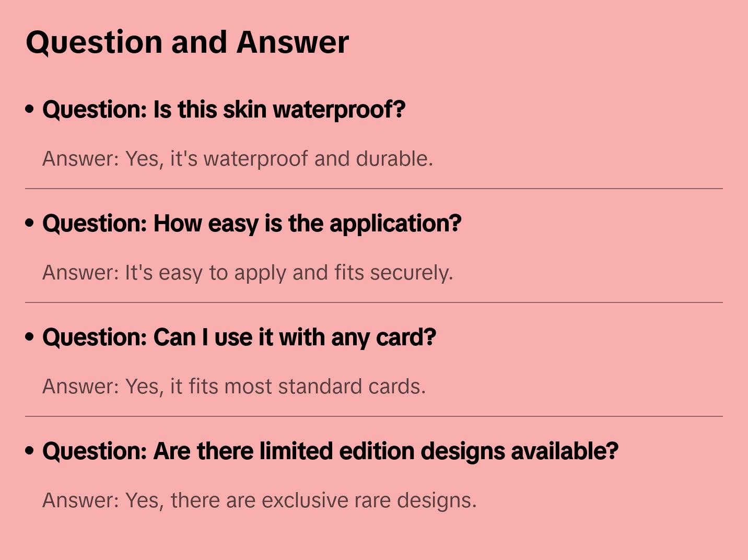Click the bullet beside the waterproof question
Viewport: 748px width, 560px height.
tap(30, 110)
